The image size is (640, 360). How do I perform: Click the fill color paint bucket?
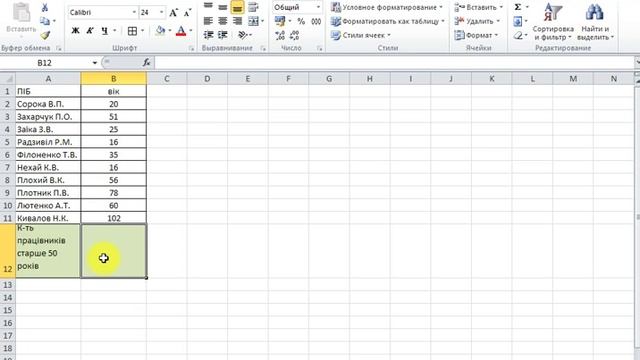160,31
